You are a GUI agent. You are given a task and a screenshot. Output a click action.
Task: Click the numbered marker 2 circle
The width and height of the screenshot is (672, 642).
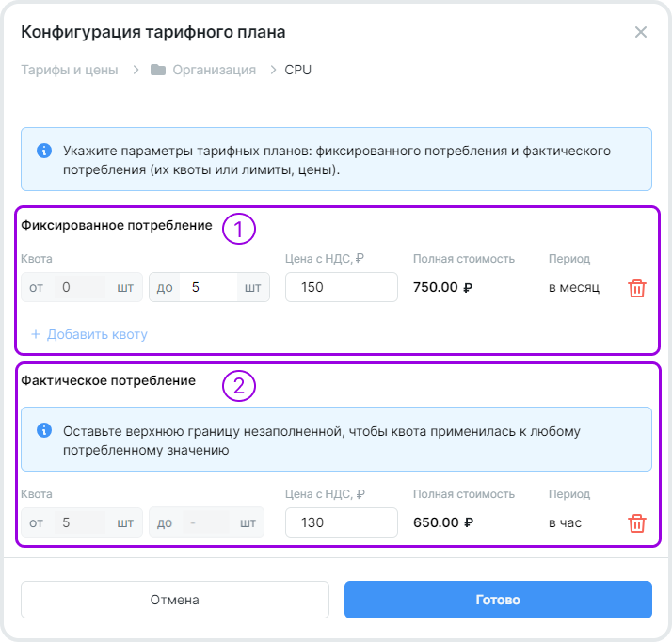tap(239, 385)
